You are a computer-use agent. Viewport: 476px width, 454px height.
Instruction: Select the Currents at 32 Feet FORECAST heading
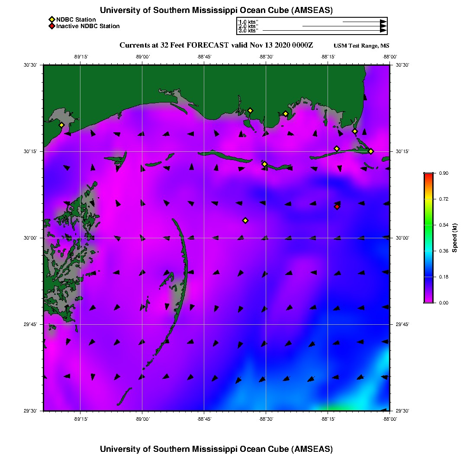(x=216, y=45)
